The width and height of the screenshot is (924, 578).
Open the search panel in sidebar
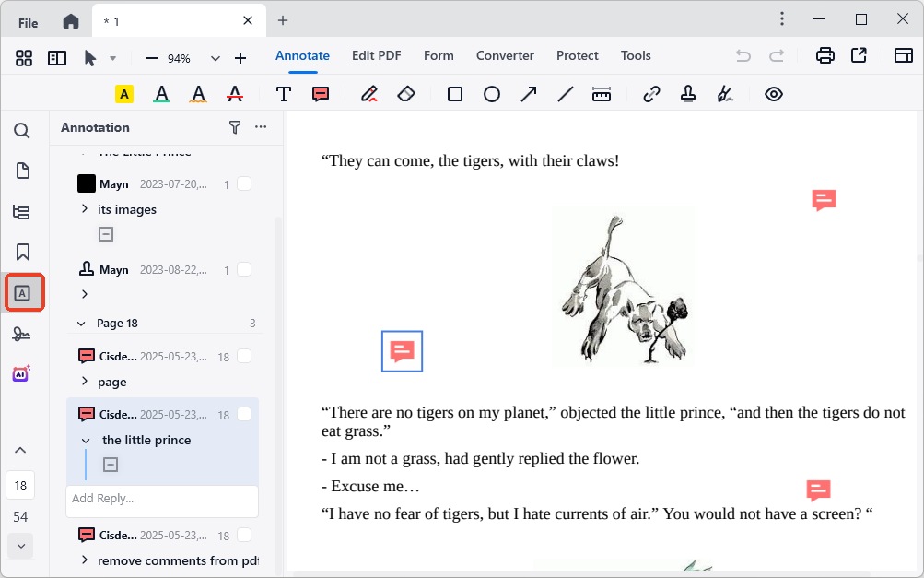point(22,131)
